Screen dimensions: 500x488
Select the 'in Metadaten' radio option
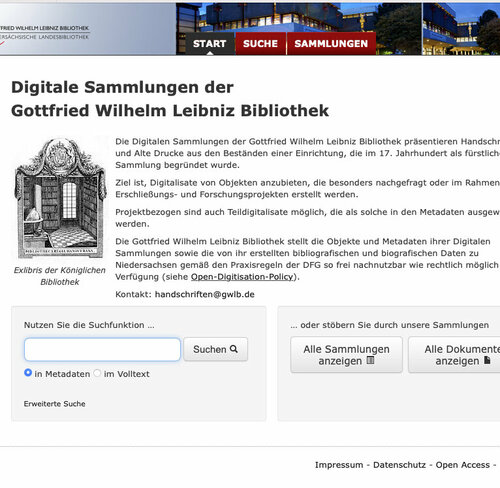(28, 373)
